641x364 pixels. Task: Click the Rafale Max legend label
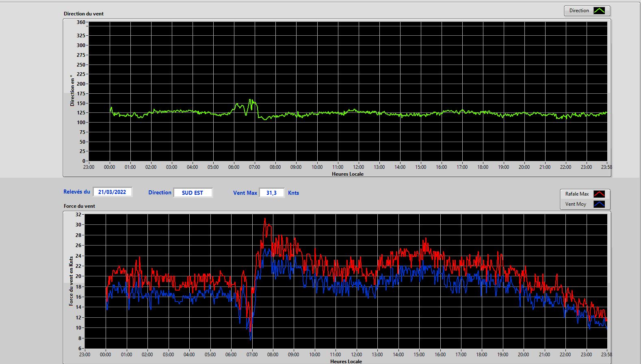pyautogui.click(x=577, y=194)
